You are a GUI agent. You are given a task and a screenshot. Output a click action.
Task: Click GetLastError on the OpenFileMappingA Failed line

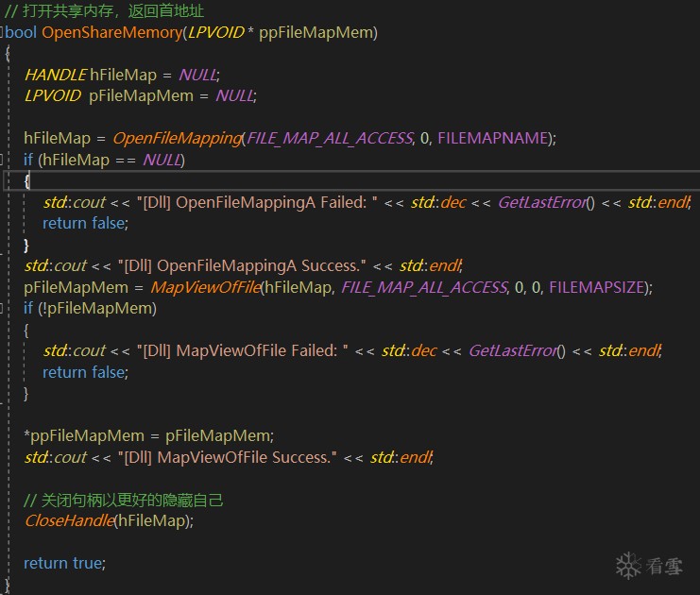pyautogui.click(x=542, y=203)
